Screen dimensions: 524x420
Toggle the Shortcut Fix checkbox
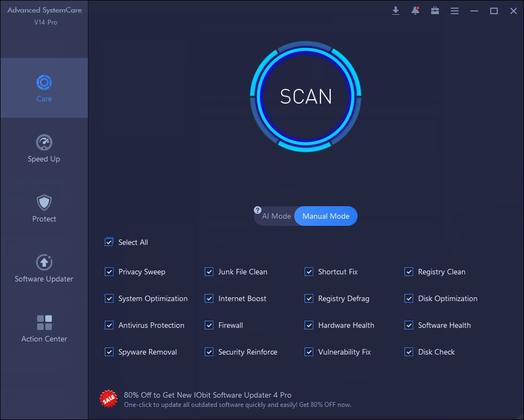click(309, 272)
